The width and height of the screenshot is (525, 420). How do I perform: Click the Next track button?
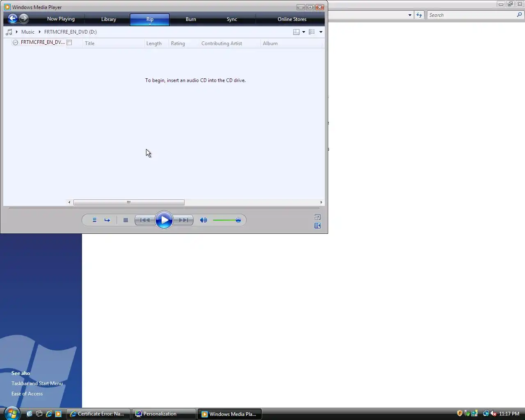[183, 220]
